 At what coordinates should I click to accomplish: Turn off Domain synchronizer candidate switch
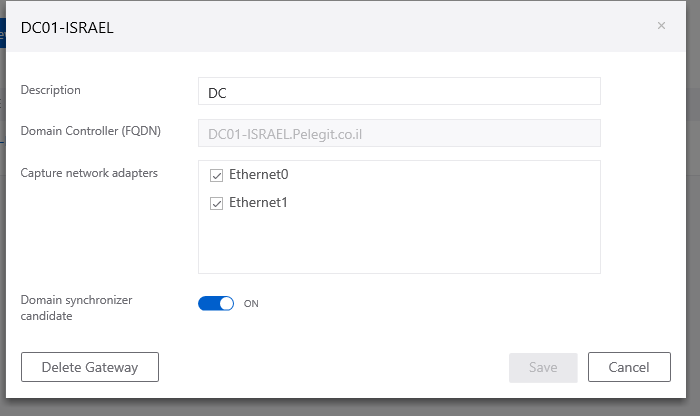[x=216, y=304]
